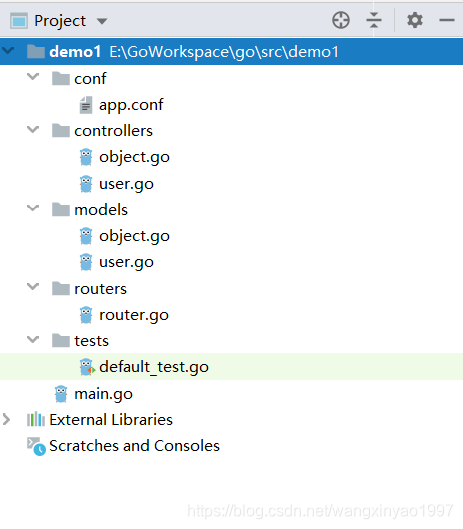463x529 pixels.
Task: Click the app.conf file icon
Action: pos(86,105)
